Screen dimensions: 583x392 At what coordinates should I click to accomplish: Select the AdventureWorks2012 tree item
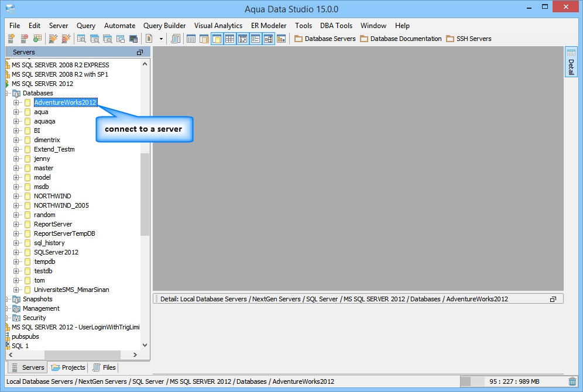tap(65, 102)
